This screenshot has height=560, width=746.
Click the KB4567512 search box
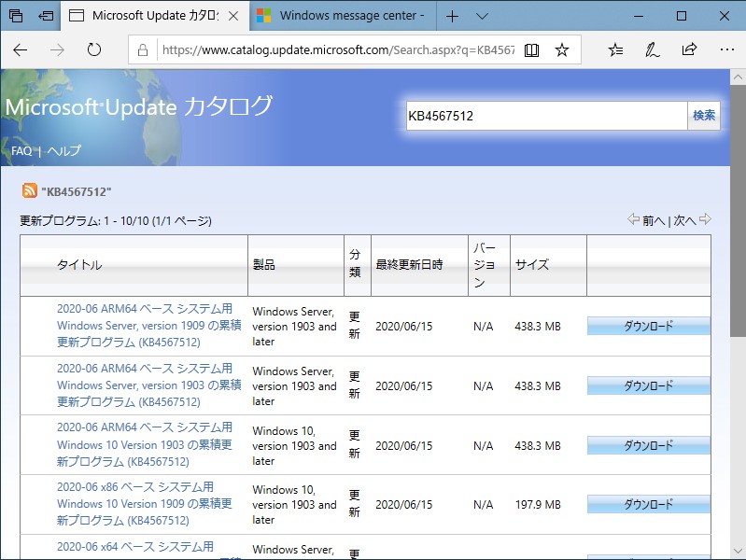pyautogui.click(x=546, y=116)
